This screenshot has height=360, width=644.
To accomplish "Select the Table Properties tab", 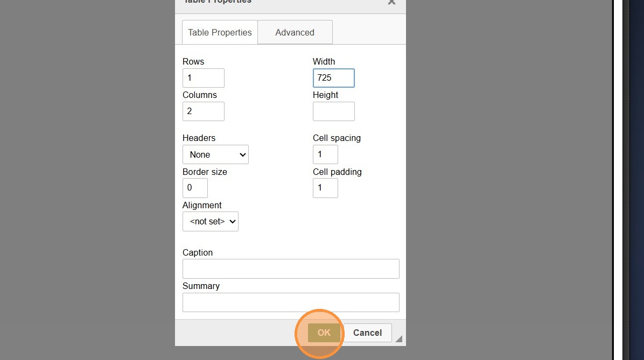I will [220, 32].
